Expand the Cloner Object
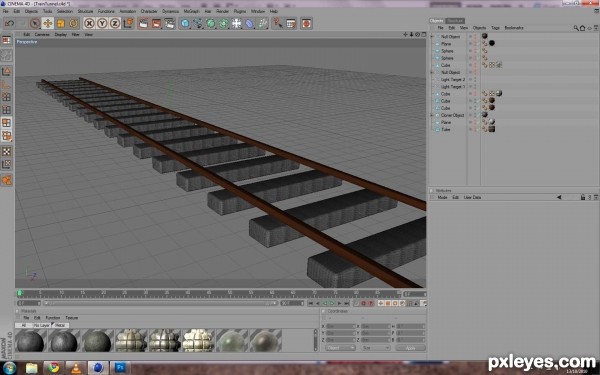Screen dimensions: 600x375 tap(432, 115)
